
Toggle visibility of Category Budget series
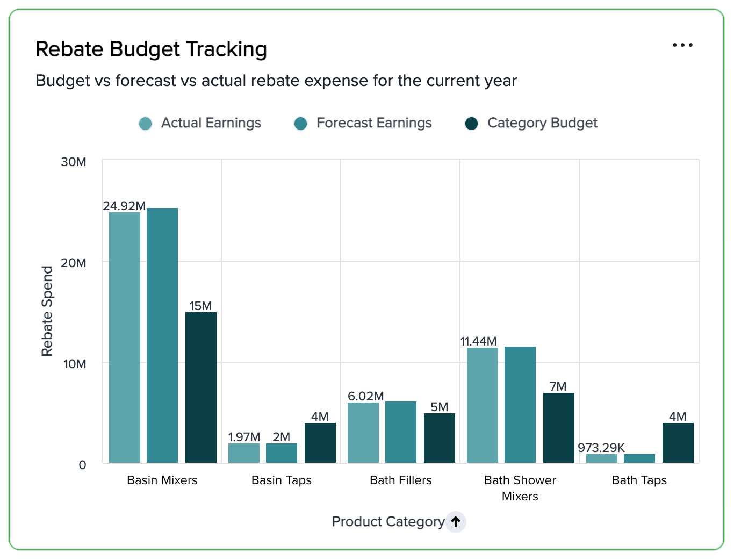tap(471, 123)
